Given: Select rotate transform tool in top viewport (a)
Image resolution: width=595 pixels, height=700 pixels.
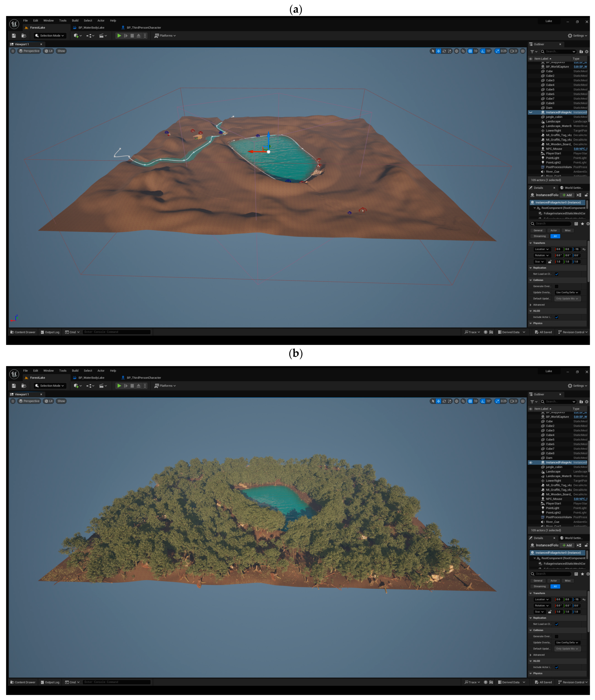Looking at the screenshot, I should (x=444, y=51).
